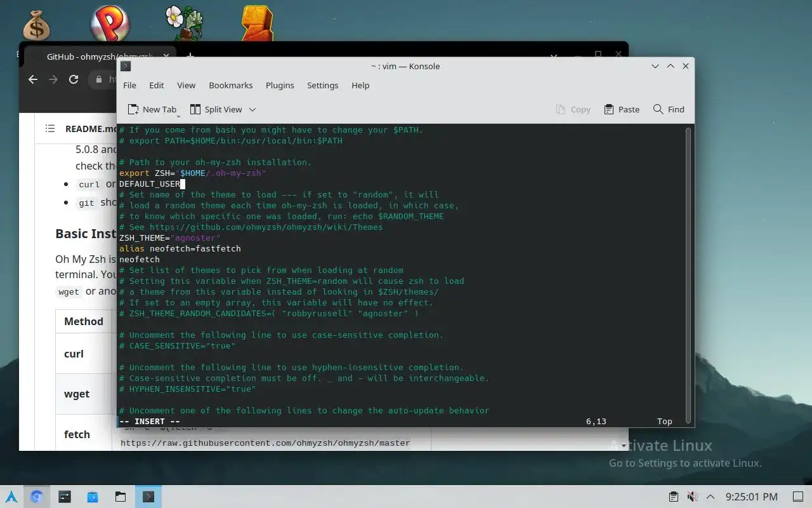Expand the Split View dropdown chevron
Image resolution: width=812 pixels, height=508 pixels.
[252, 109]
